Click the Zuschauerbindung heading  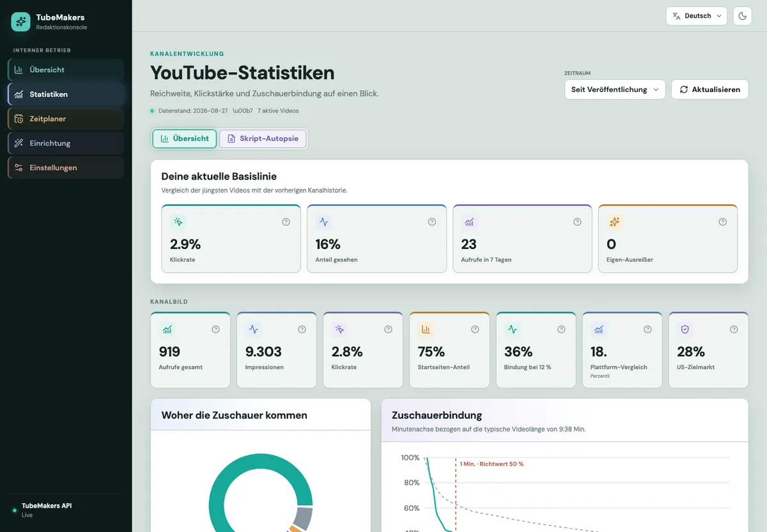(437, 415)
